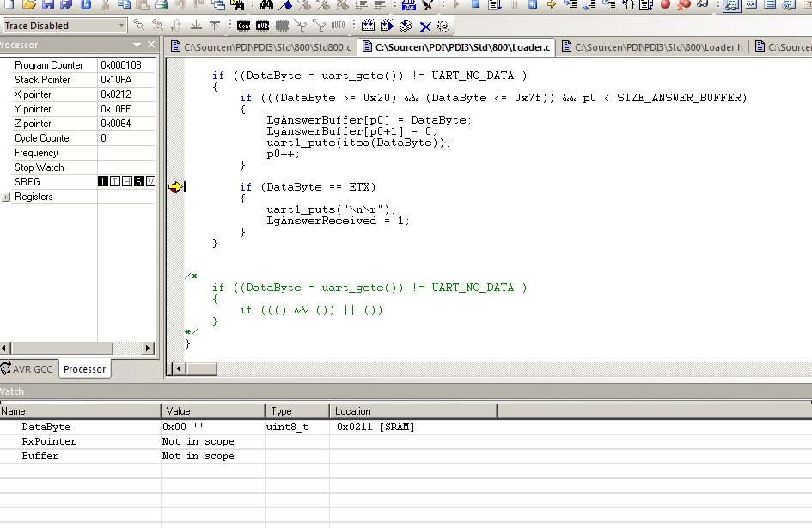The image size is (812, 528).
Task: Click the Processor panel scroll left arrow
Action: [4, 349]
